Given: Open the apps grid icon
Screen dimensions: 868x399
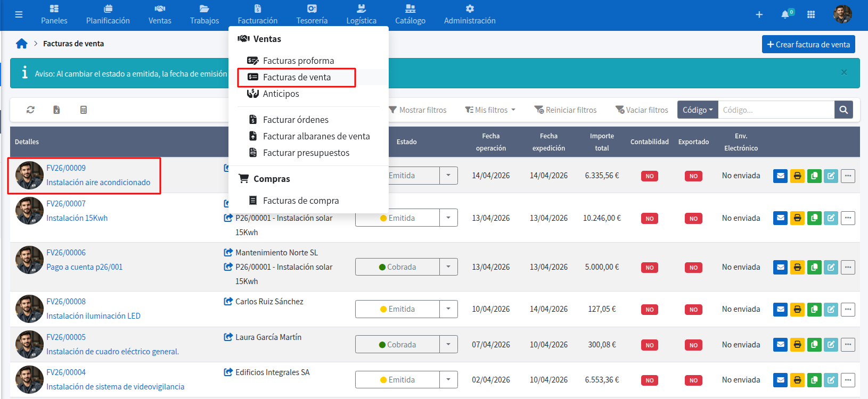Looking at the screenshot, I should [x=811, y=14].
